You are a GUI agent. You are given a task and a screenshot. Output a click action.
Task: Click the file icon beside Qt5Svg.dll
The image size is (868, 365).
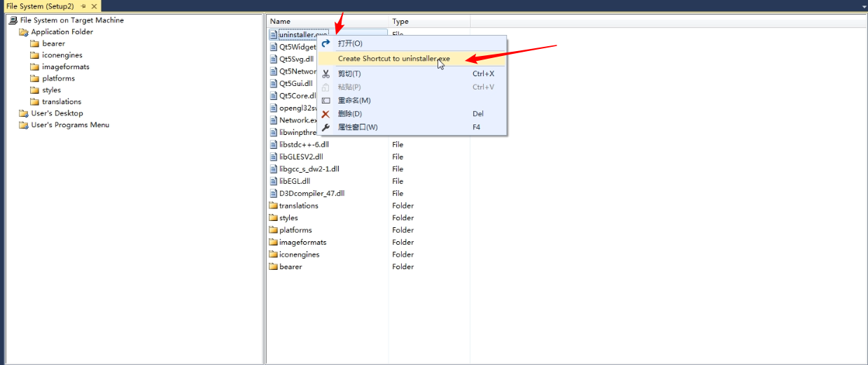tap(274, 59)
